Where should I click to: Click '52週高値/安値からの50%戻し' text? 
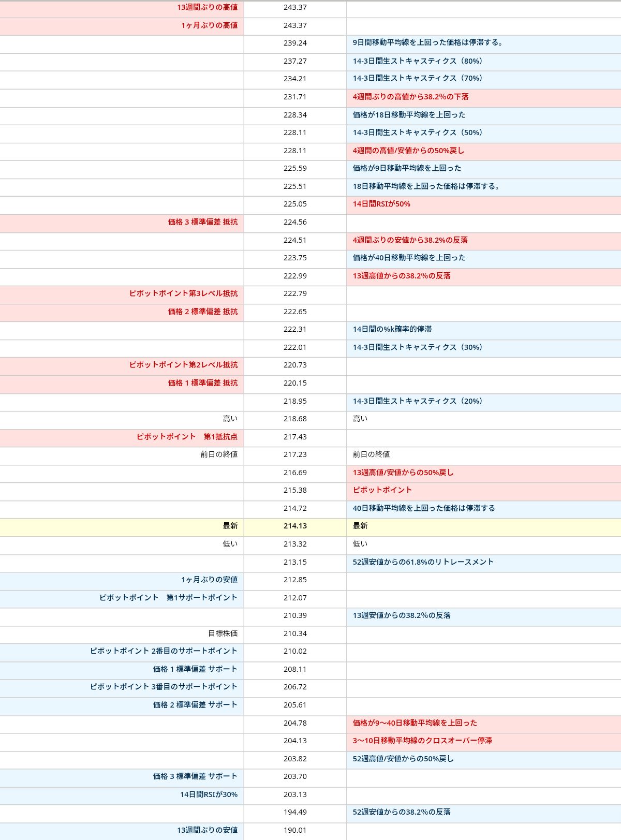click(x=403, y=759)
